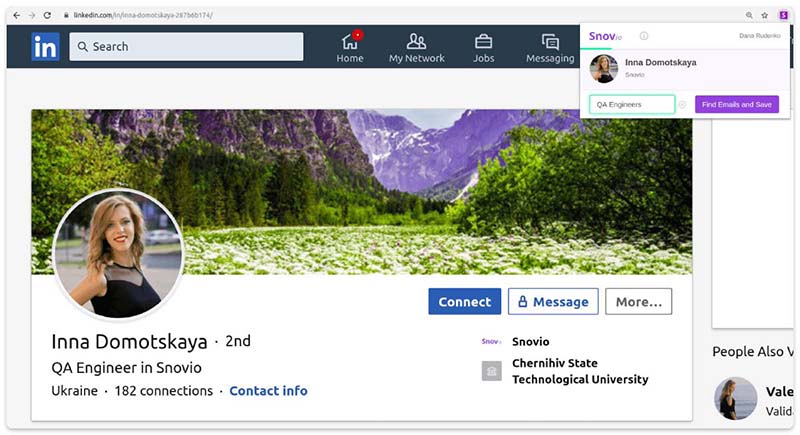Open the More... menu button
The width and height of the screenshot is (800, 435).
coord(639,302)
